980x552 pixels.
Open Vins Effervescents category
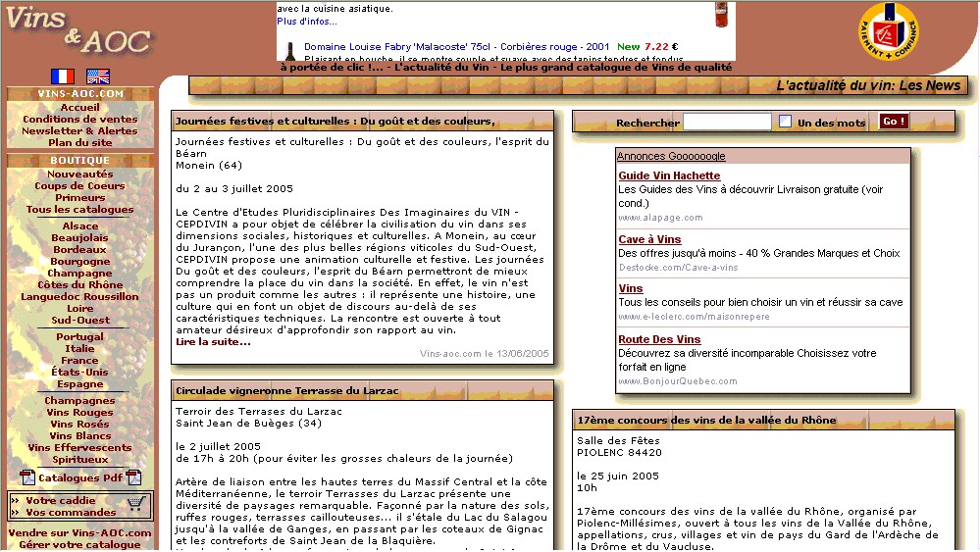click(80, 448)
